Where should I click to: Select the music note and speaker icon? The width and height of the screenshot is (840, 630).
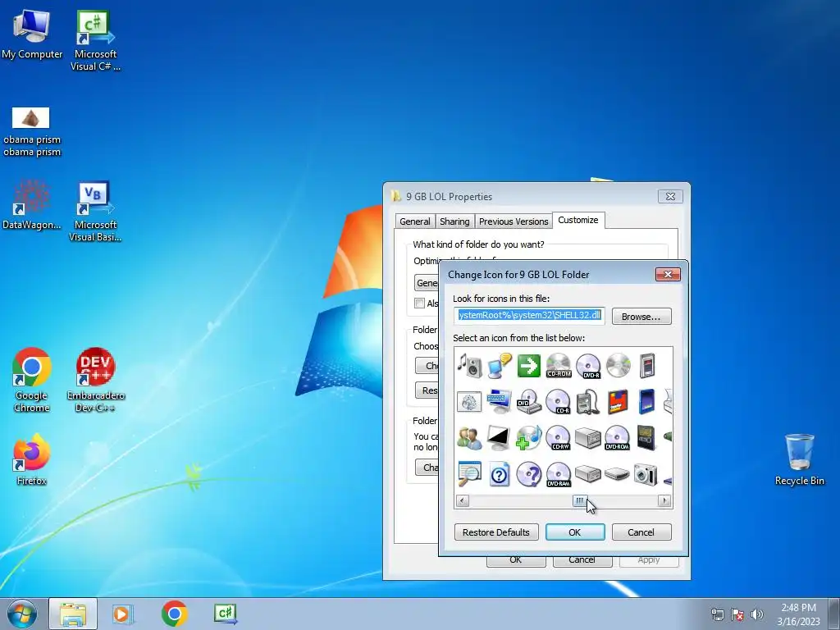(470, 366)
